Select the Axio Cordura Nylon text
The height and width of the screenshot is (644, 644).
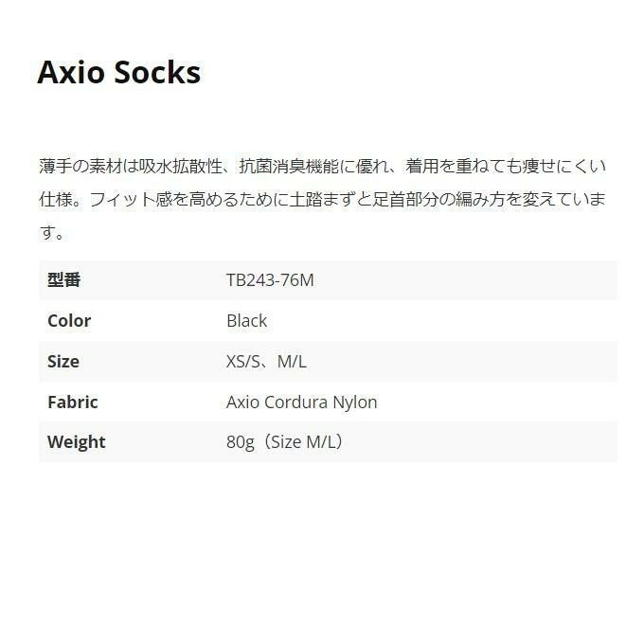301,402
